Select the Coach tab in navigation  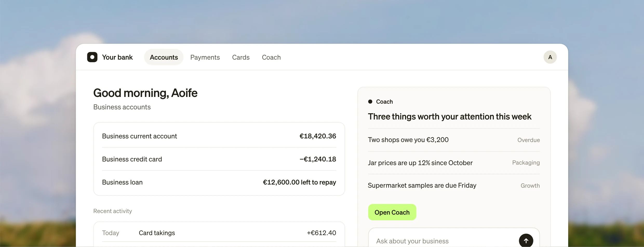pyautogui.click(x=271, y=57)
